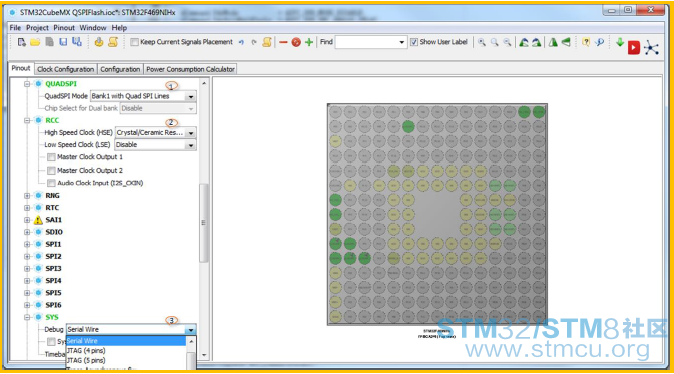Click the Zoom In magnifier icon
674x374 pixels.
482,42
